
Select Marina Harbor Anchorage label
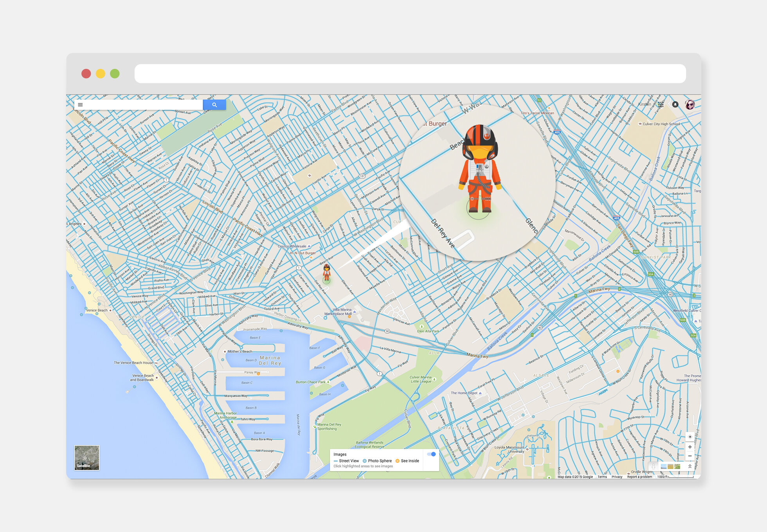pos(225,415)
